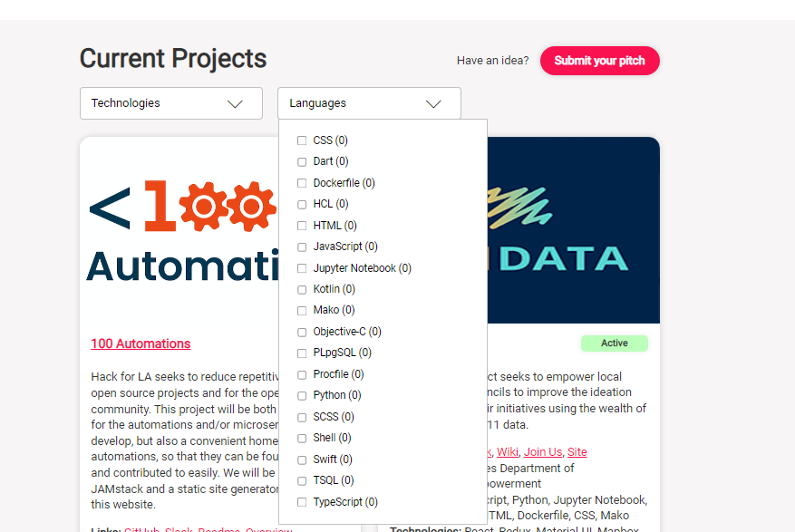Follow the Join Us link

(x=543, y=452)
